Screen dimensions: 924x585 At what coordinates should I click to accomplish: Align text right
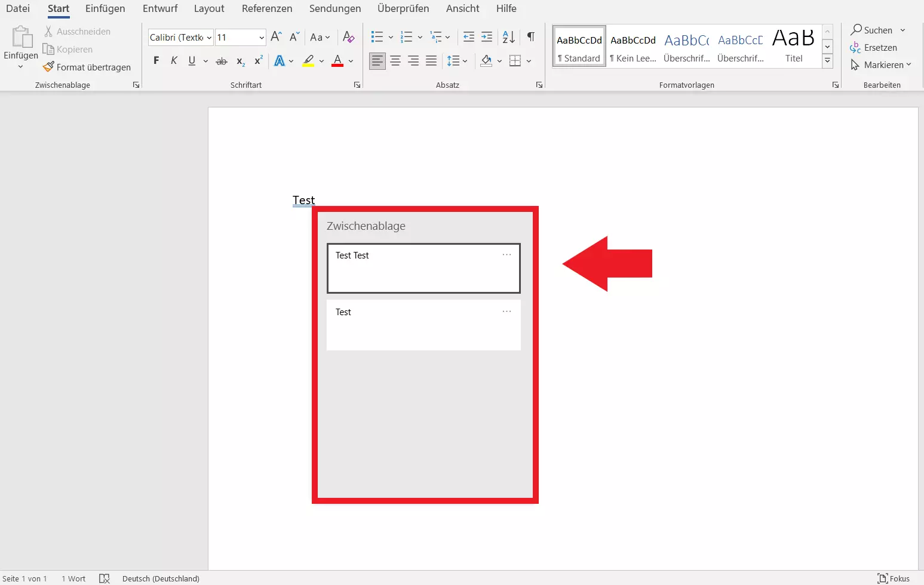pyautogui.click(x=413, y=61)
